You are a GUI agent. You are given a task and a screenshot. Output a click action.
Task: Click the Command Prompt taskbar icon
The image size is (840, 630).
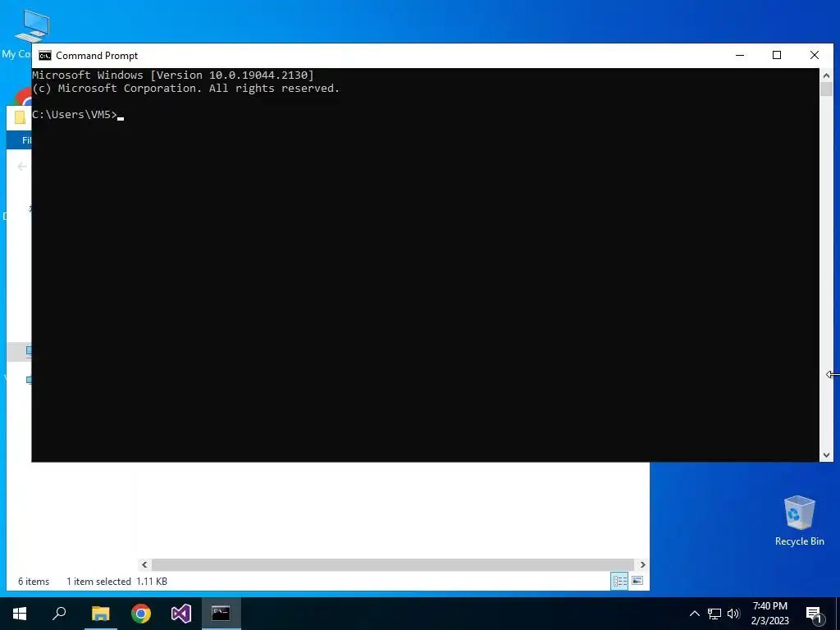tap(221, 614)
